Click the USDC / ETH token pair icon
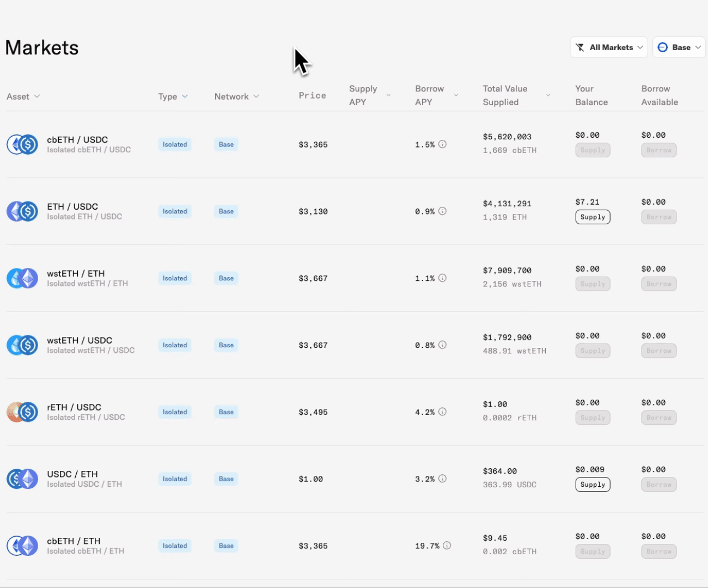This screenshot has height=588, width=708. coord(22,479)
